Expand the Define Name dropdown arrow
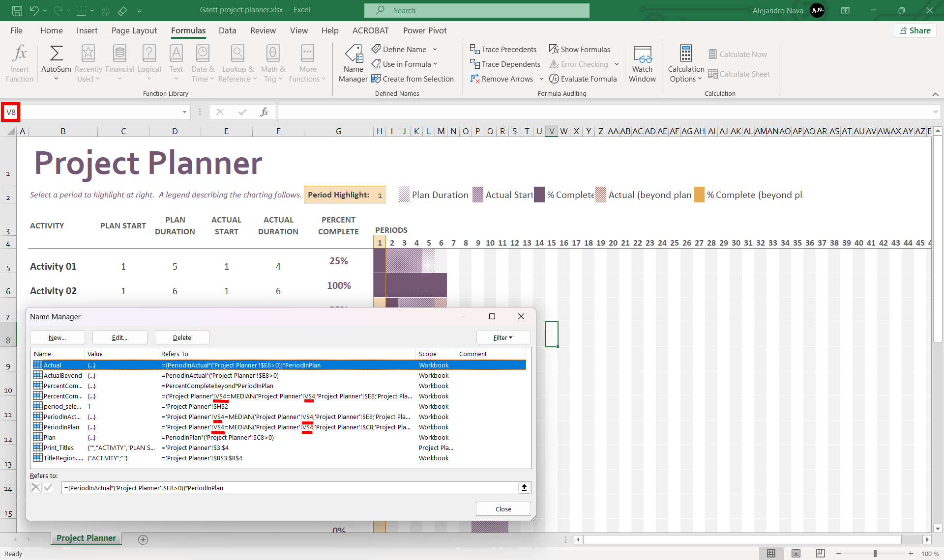 (x=435, y=50)
